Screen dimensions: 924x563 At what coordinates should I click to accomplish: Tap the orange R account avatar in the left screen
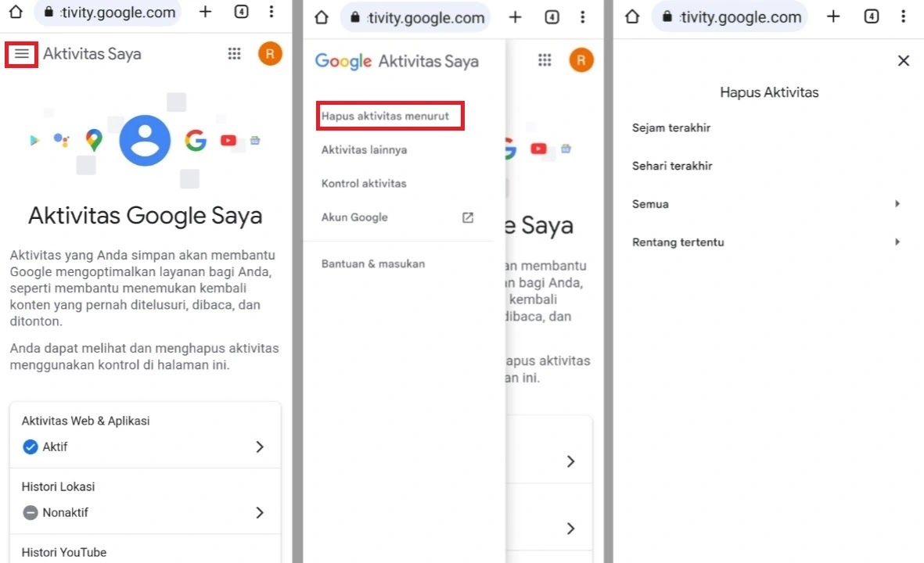click(270, 54)
